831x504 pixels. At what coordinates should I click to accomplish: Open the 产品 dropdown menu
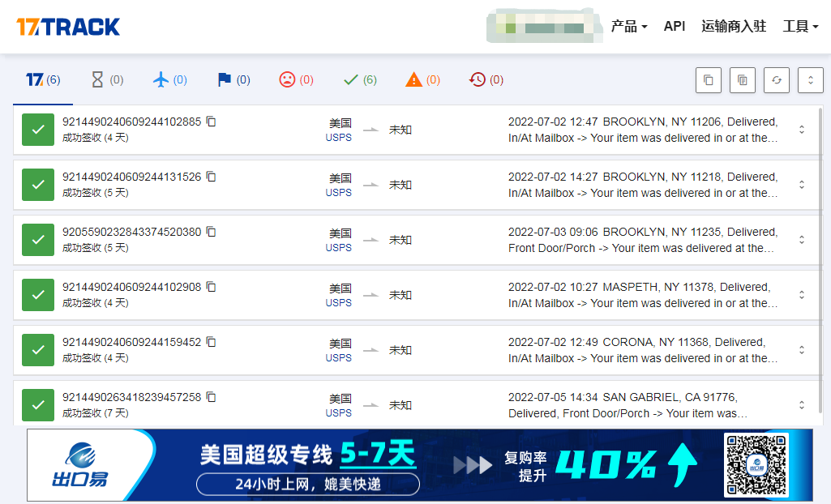(x=629, y=26)
